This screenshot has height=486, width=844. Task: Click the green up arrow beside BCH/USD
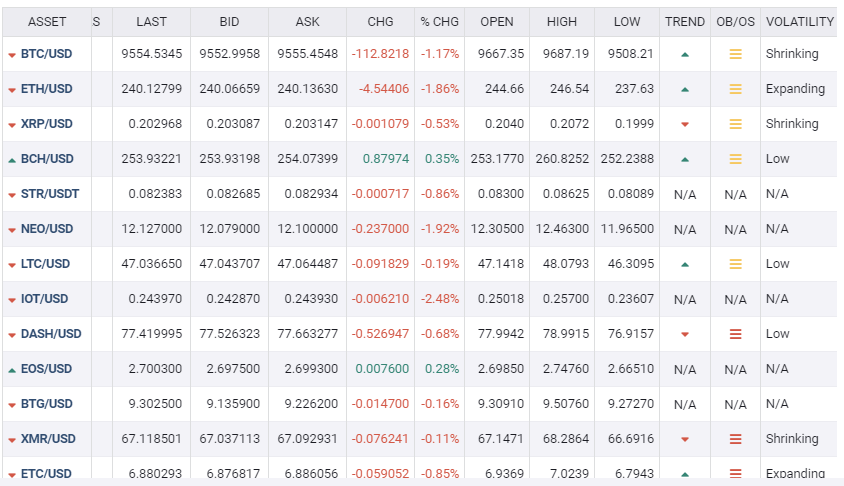pyautogui.click(x=12, y=160)
